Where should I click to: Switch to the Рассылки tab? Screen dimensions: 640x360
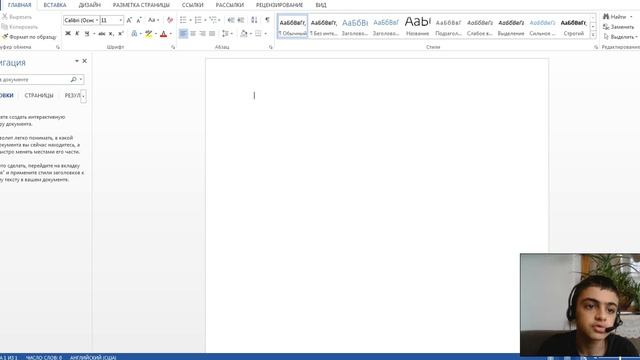(229, 5)
